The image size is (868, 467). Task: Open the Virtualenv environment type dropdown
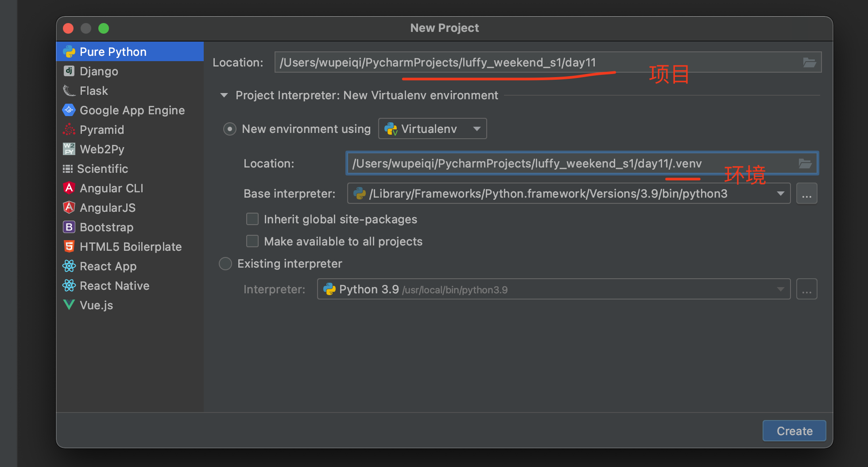[x=433, y=129]
